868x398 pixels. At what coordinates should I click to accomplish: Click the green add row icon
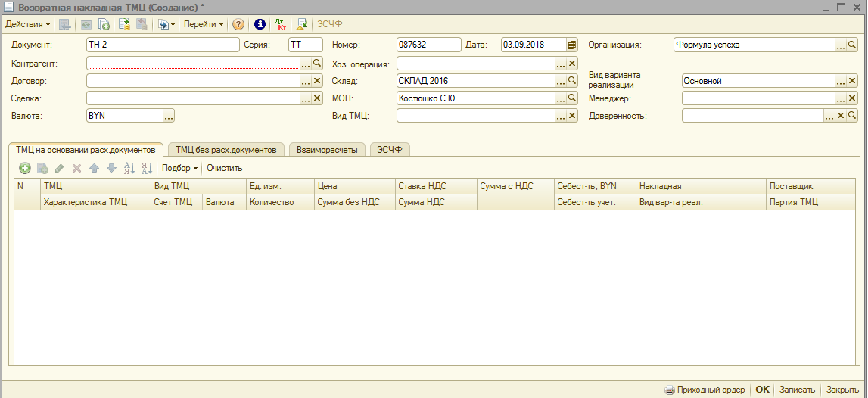pos(24,168)
